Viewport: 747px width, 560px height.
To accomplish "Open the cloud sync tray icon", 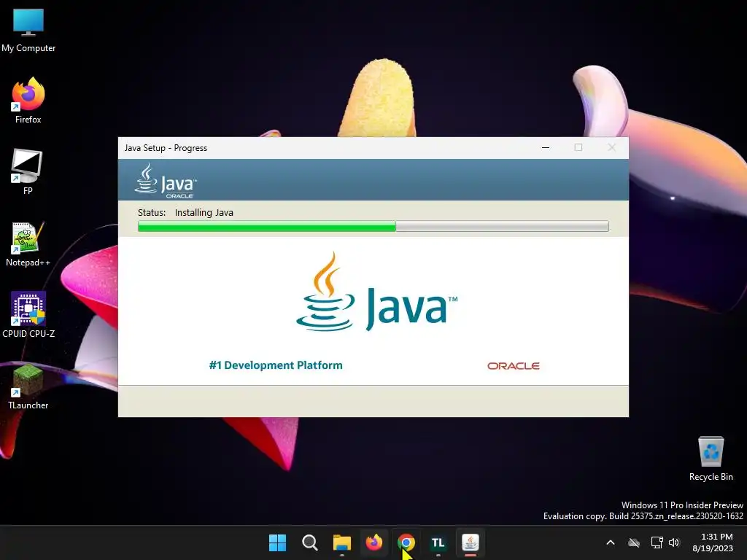I will (x=634, y=542).
